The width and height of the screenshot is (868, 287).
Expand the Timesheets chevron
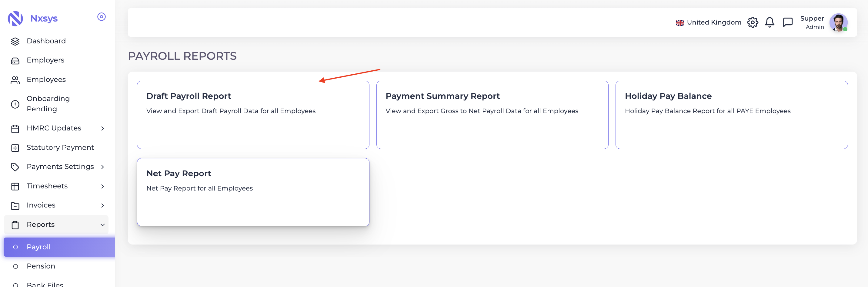coord(102,187)
